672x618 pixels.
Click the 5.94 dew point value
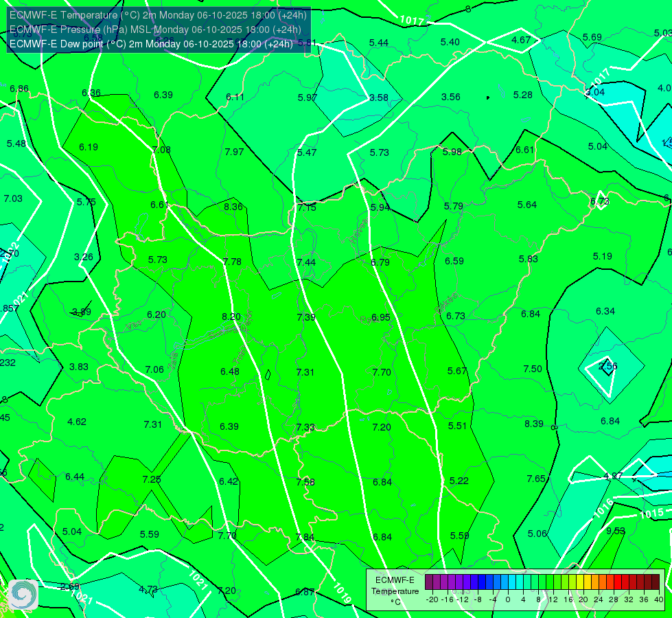coord(380,207)
